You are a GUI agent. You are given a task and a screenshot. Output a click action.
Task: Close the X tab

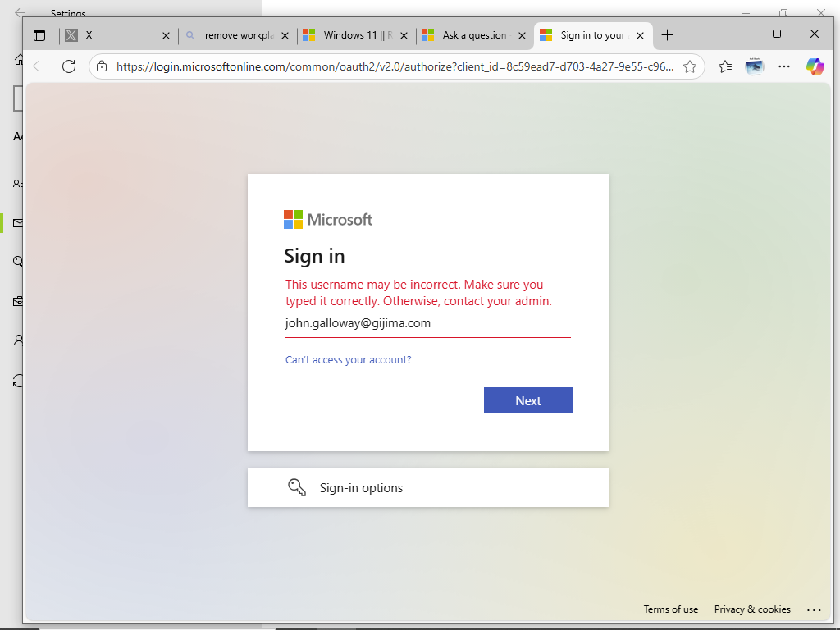166,35
